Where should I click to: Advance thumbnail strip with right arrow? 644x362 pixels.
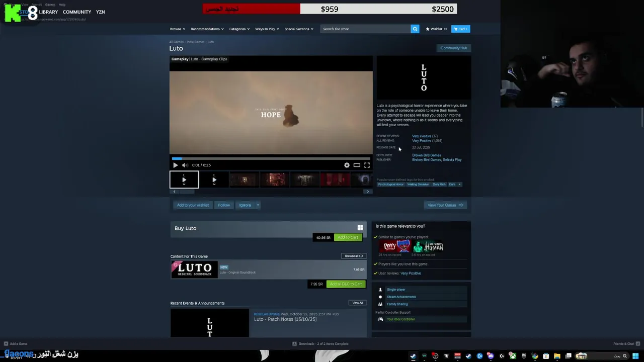pyautogui.click(x=368, y=192)
